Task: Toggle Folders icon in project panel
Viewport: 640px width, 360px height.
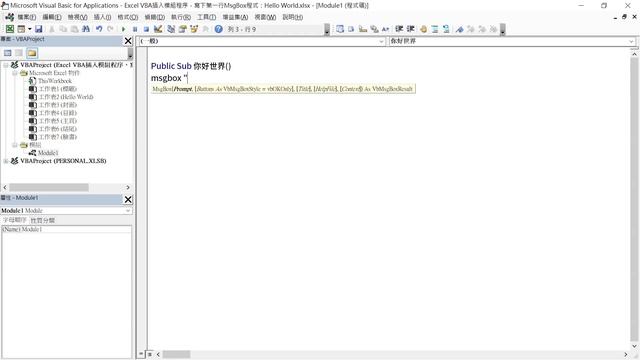Action: [32, 53]
